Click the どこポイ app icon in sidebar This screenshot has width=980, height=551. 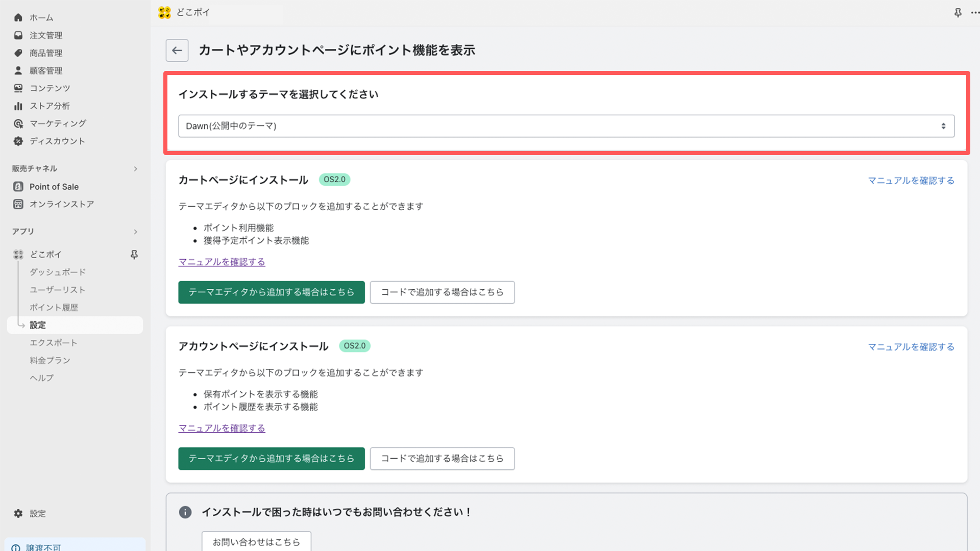[x=18, y=254]
